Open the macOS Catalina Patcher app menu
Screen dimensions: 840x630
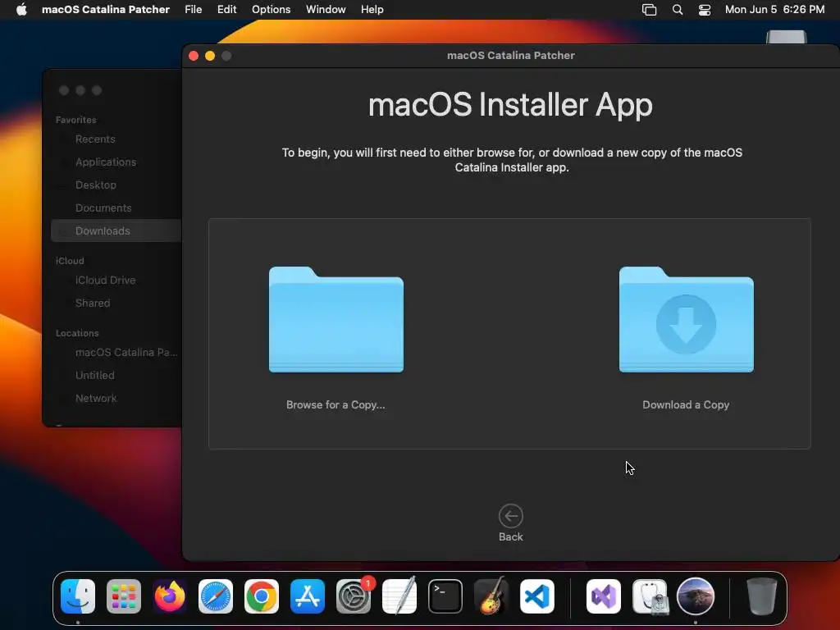click(x=106, y=10)
